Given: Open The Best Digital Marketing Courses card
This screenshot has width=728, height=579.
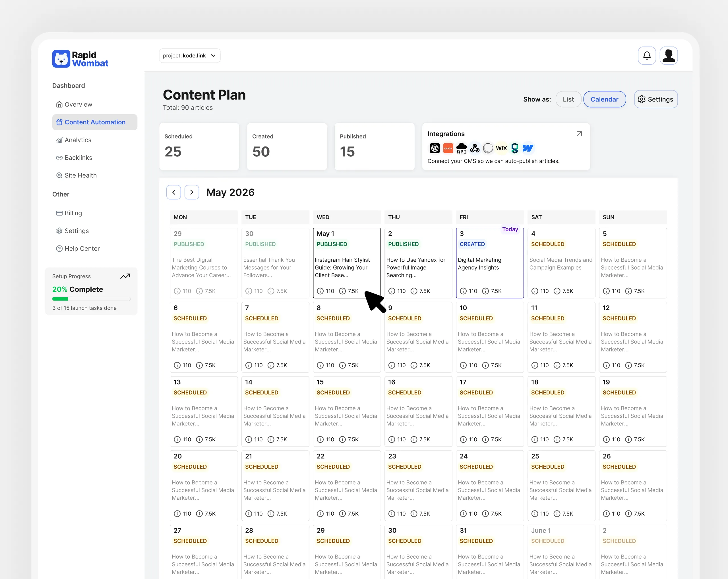Looking at the screenshot, I should pyautogui.click(x=204, y=263).
